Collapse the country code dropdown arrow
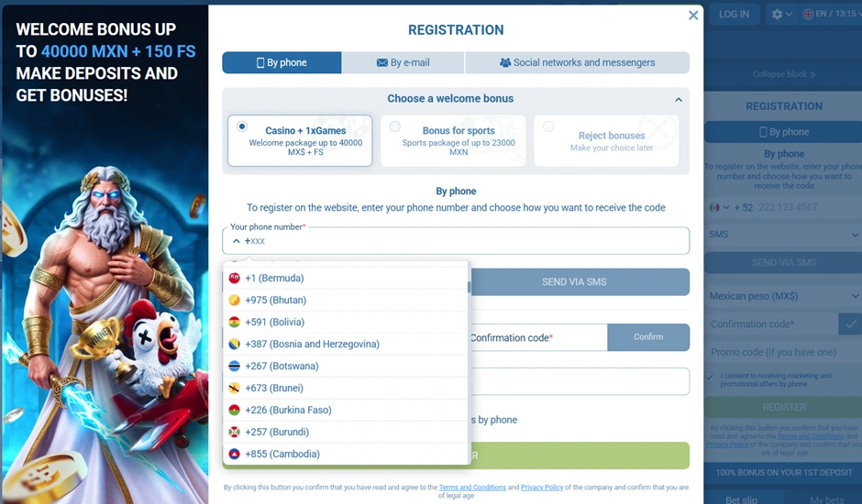This screenshot has width=862, height=504. tap(237, 241)
